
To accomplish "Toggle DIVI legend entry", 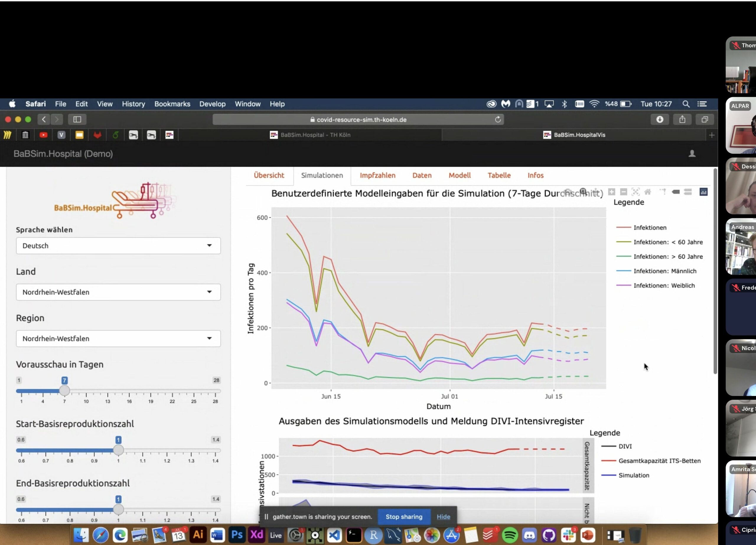I will (616, 446).
